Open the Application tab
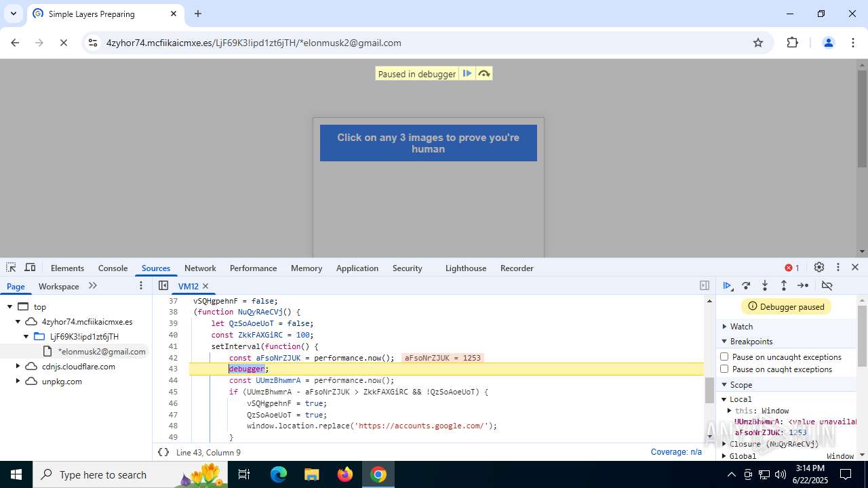Screen dimensions: 868x488 tap(357, 268)
